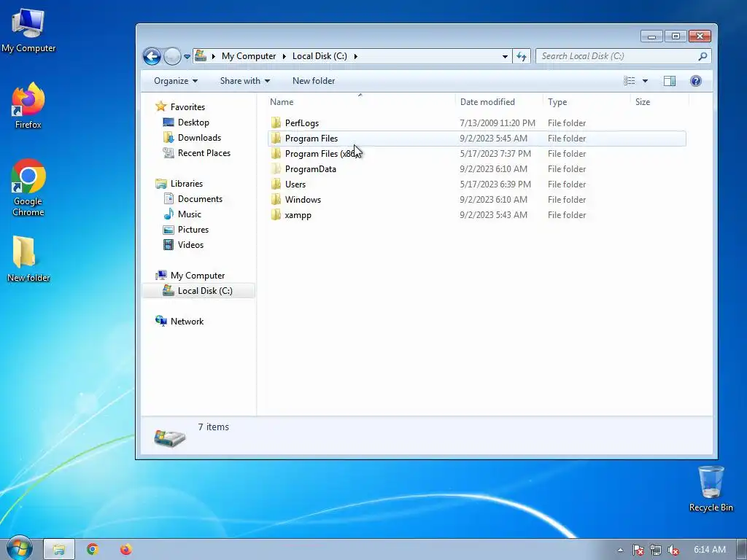This screenshot has height=560, width=747.
Task: Select the Recycle Bin desktop icon
Action: (x=711, y=489)
